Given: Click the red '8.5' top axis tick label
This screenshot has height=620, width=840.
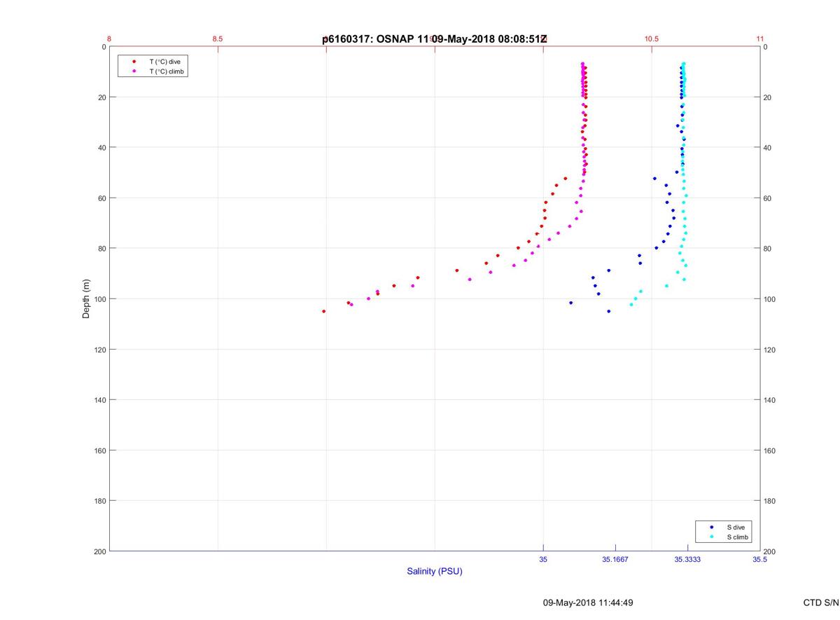Looking at the screenshot, I should pos(218,39).
